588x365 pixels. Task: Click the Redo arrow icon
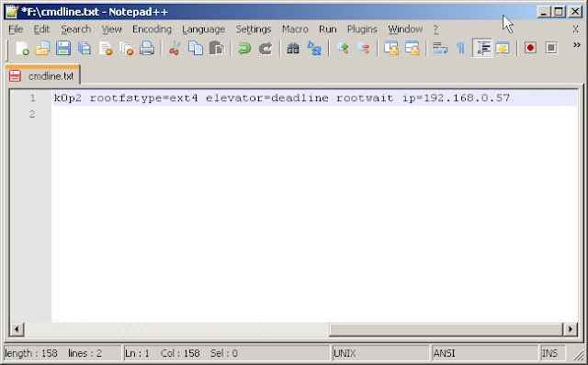[266, 49]
